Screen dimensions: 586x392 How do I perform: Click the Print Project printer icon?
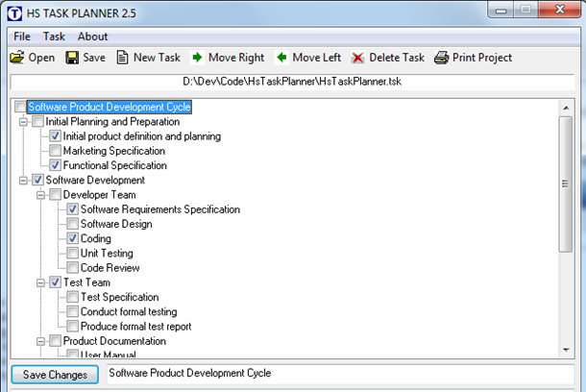click(441, 58)
